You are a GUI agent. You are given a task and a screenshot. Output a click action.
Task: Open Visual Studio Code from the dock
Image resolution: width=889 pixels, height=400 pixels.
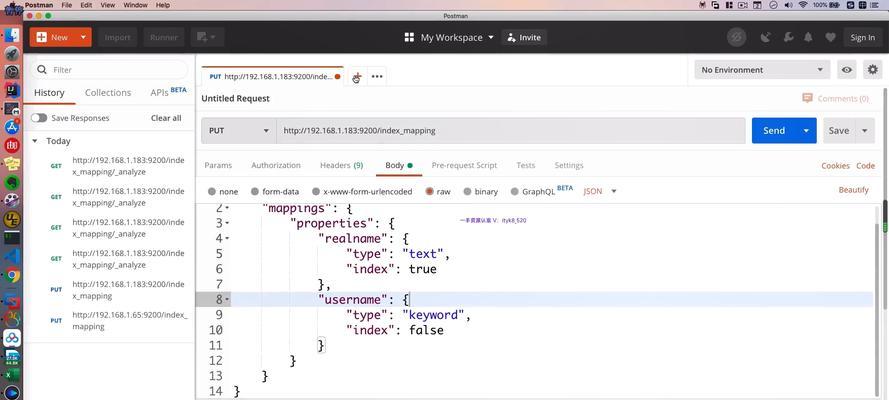pyautogui.click(x=12, y=256)
